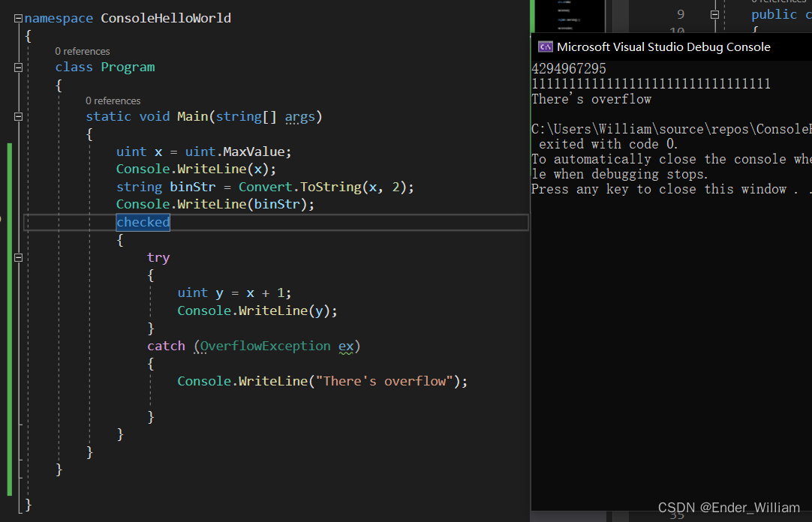Viewport: 812px width, 522px height.
Task: Click the Convert.ToString call
Action: click(299, 187)
